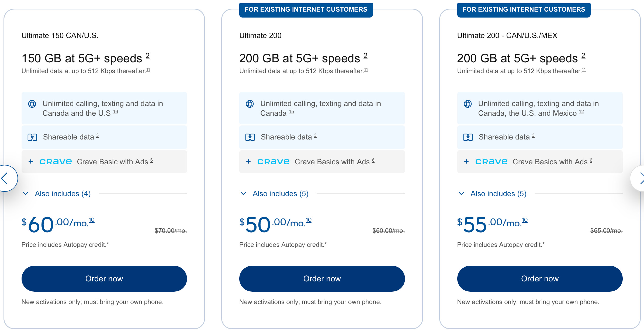Open footnote 11 in Ultimate 150 data note
Viewport: 644px width, 334px height.
pos(148,70)
